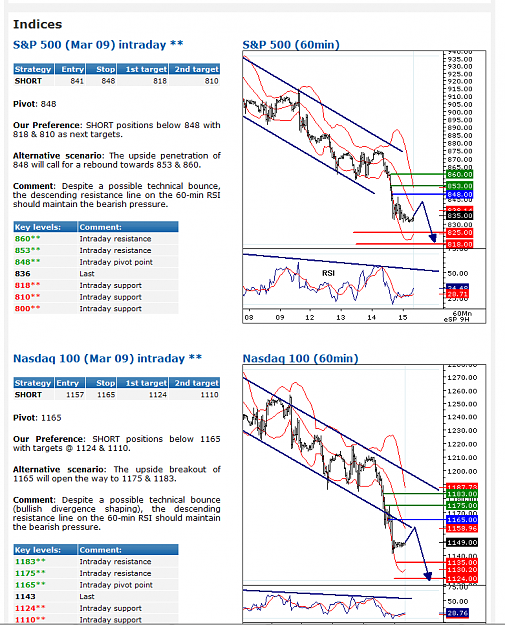
Task: Click the black 1149.00 label on Nasdaq chart
Action: 462,542
